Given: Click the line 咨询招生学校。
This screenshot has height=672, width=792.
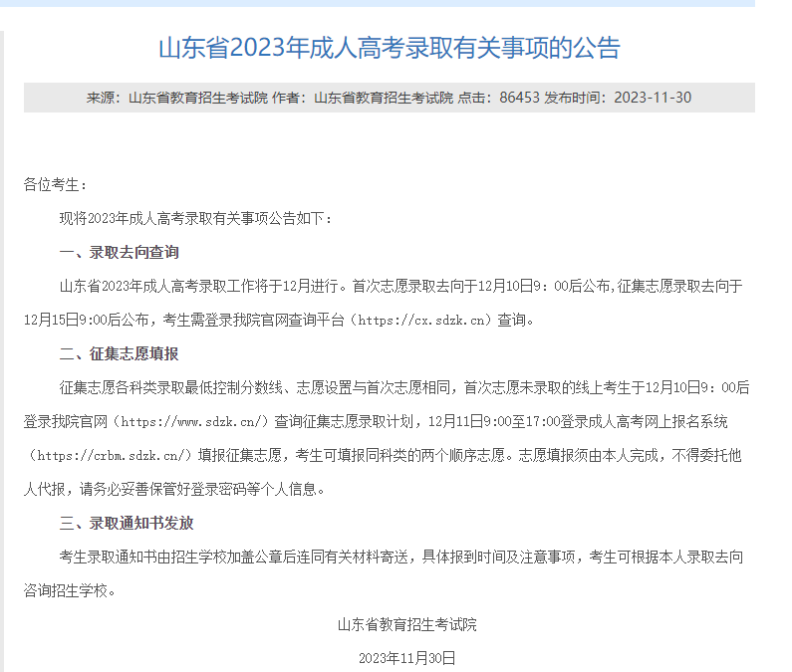Looking at the screenshot, I should pos(69,590).
